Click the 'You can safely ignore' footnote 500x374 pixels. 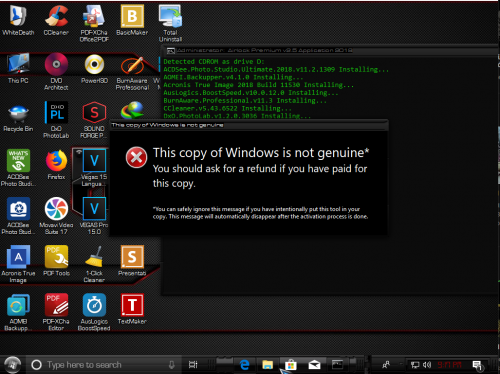click(261, 213)
